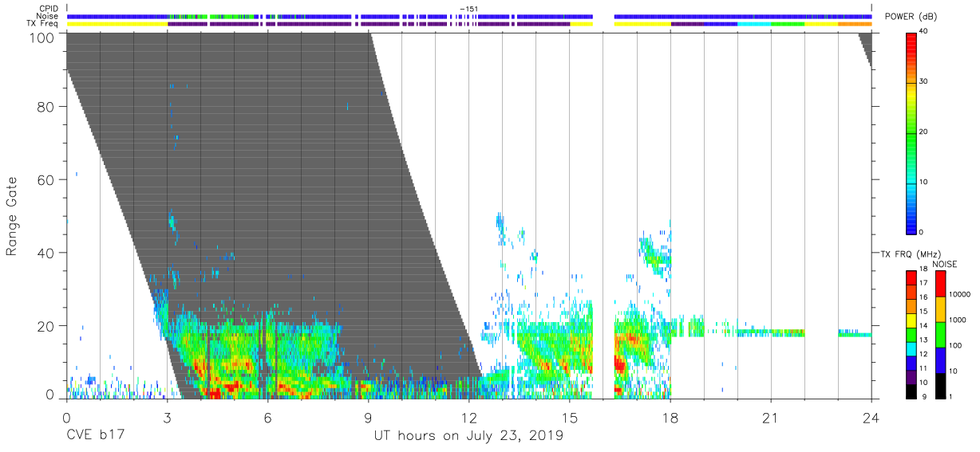980x452 pixels.
Task: Click the '60' Range Gate tick label
Action: click(46, 179)
